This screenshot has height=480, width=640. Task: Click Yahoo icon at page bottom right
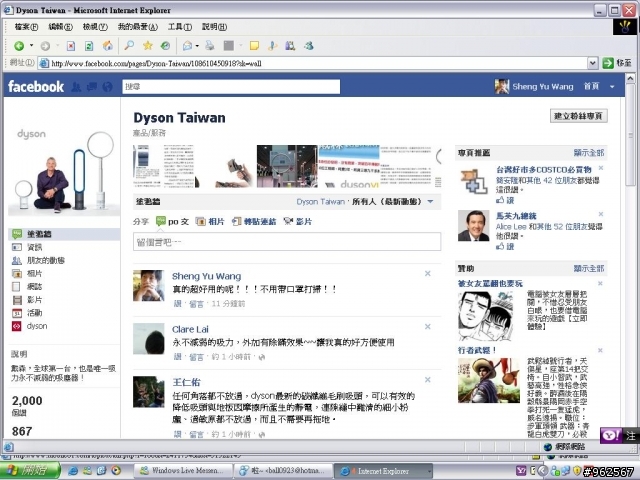pyautogui.click(x=611, y=435)
